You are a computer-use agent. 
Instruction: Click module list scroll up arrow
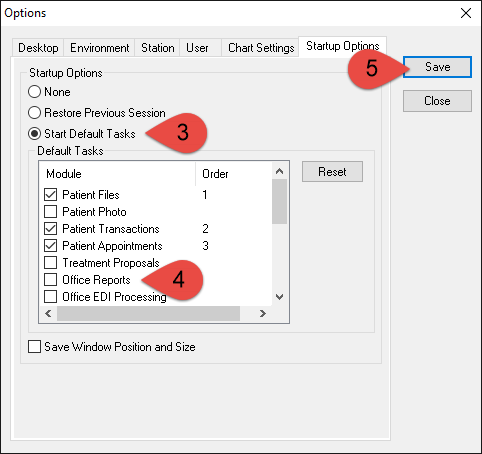pos(279,171)
